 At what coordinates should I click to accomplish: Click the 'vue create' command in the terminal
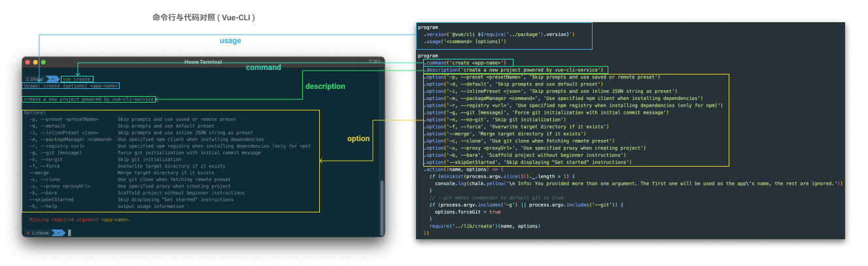click(77, 78)
